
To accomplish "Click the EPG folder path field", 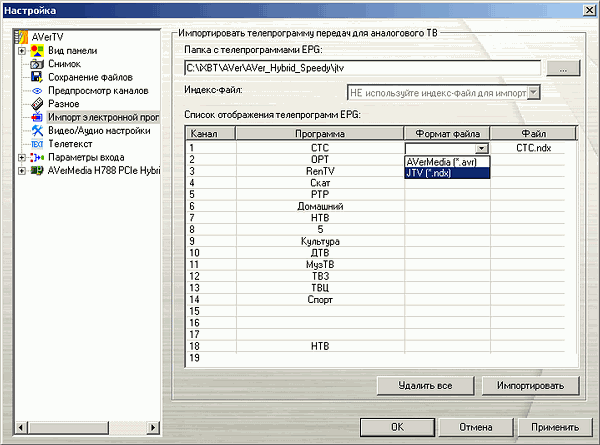I will click(x=362, y=68).
